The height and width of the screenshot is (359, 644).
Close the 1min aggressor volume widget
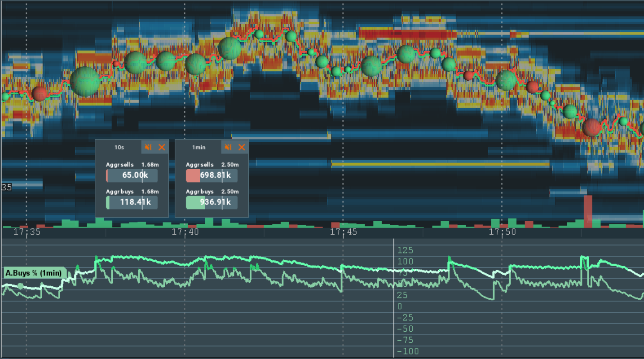pos(242,147)
